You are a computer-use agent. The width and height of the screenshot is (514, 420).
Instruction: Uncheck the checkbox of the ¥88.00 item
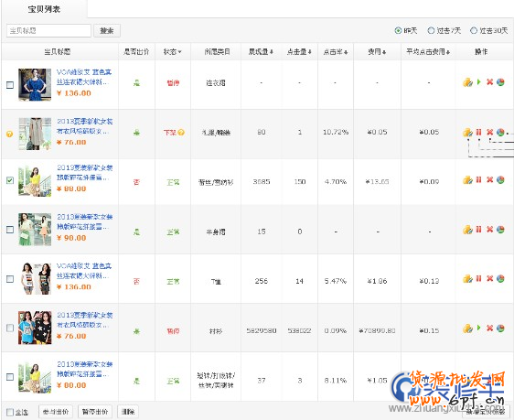[10, 180]
